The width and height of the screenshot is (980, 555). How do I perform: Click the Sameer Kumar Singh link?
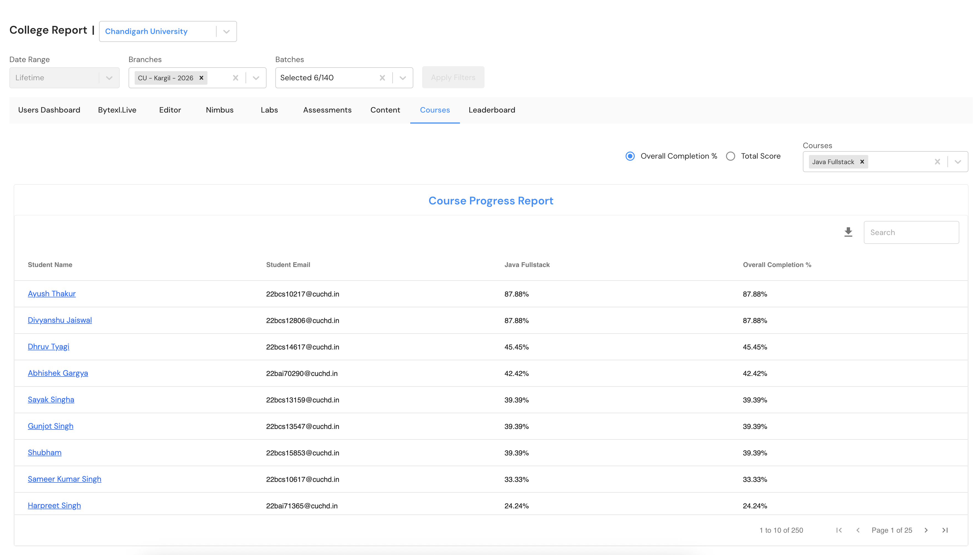point(64,479)
